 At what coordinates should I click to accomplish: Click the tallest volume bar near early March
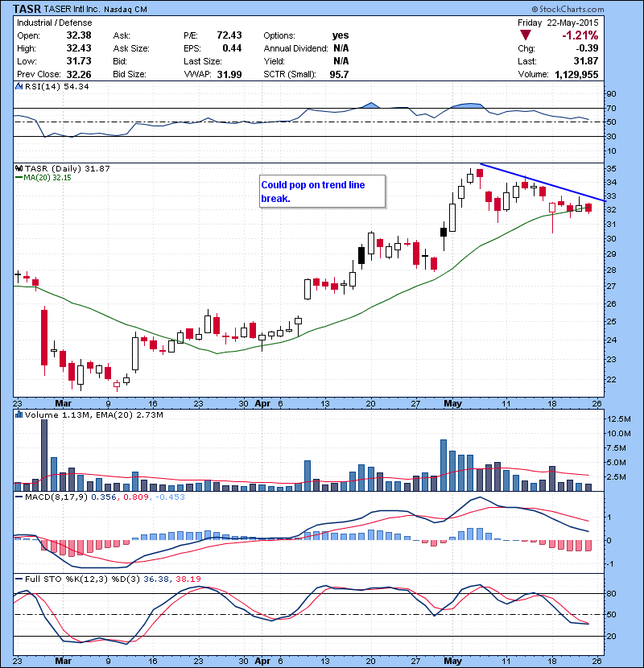[x=44, y=455]
